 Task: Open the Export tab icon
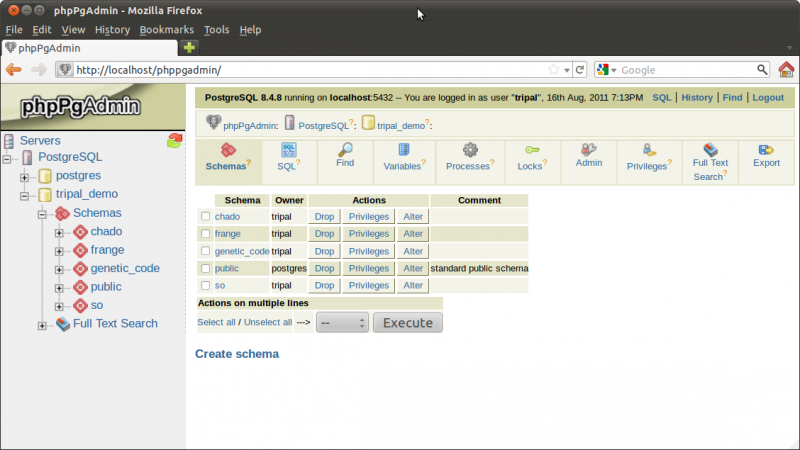(x=766, y=149)
